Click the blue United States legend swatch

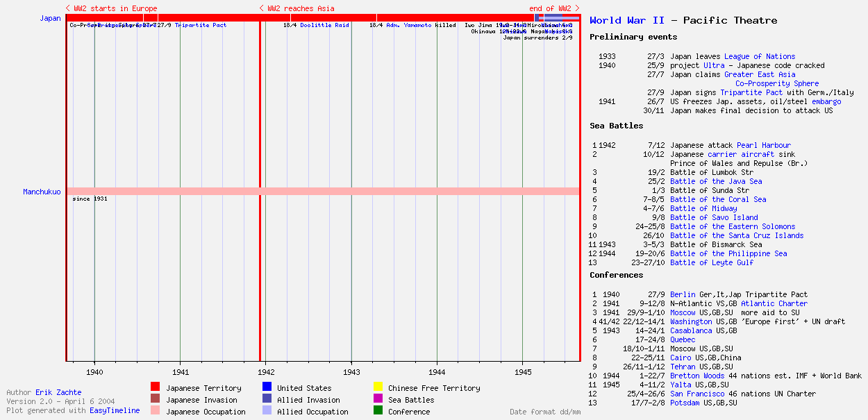[267, 388]
